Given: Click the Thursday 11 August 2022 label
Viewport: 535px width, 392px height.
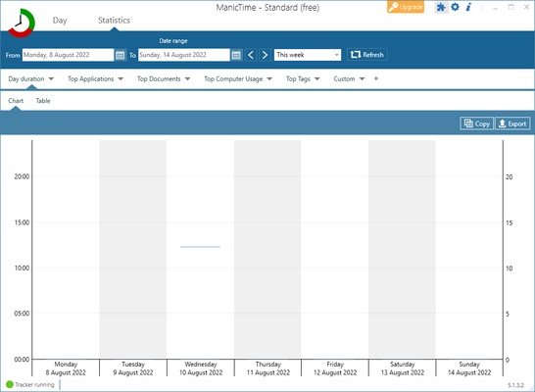Looking at the screenshot, I should tap(268, 368).
